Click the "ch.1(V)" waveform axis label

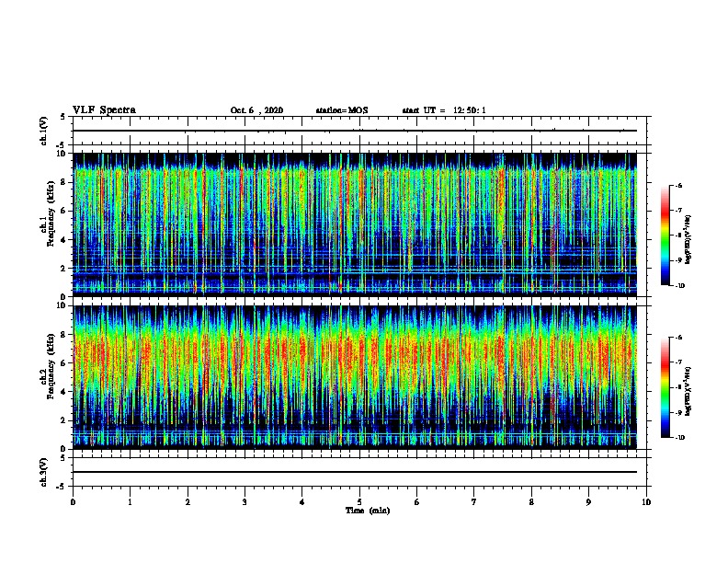pos(43,131)
